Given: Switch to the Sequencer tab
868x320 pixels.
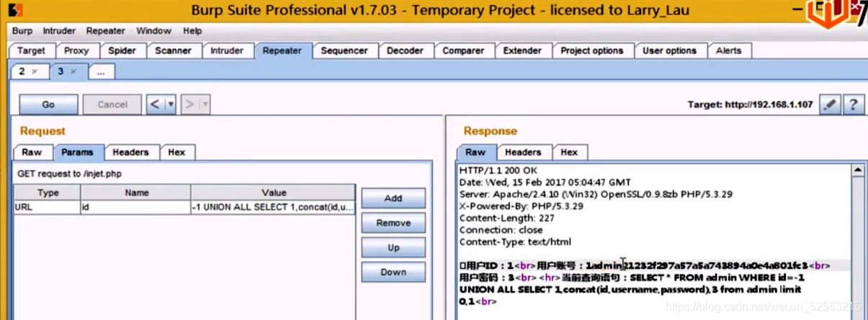Looking at the screenshot, I should (344, 50).
